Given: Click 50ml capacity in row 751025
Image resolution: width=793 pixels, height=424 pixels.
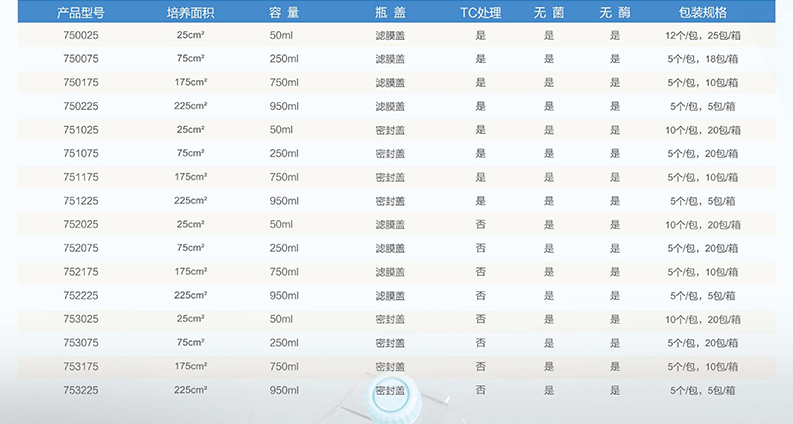Looking at the screenshot, I should click(x=281, y=130).
